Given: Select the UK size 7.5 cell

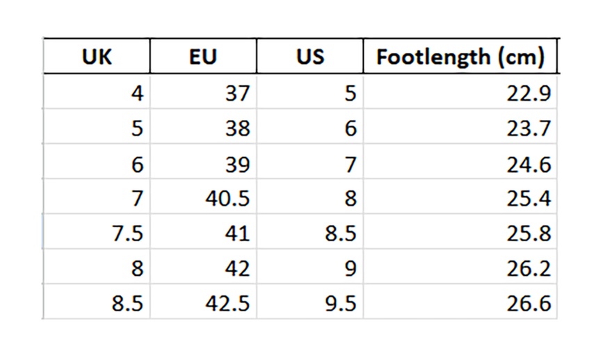Looking at the screenshot, I should [x=97, y=233].
